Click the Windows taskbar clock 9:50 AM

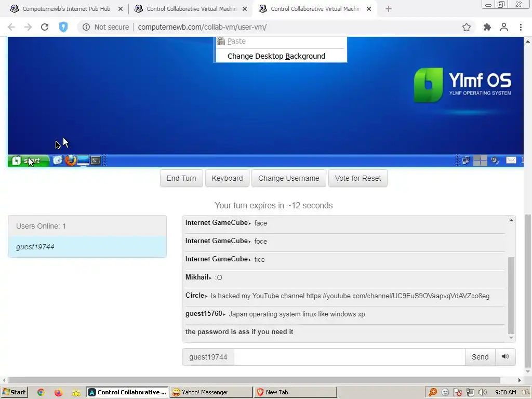click(x=506, y=393)
